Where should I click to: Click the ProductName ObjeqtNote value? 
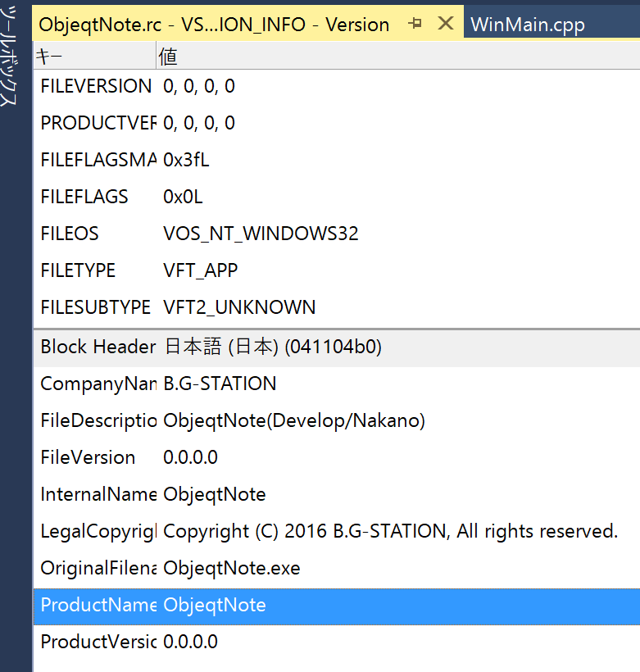tap(215, 605)
